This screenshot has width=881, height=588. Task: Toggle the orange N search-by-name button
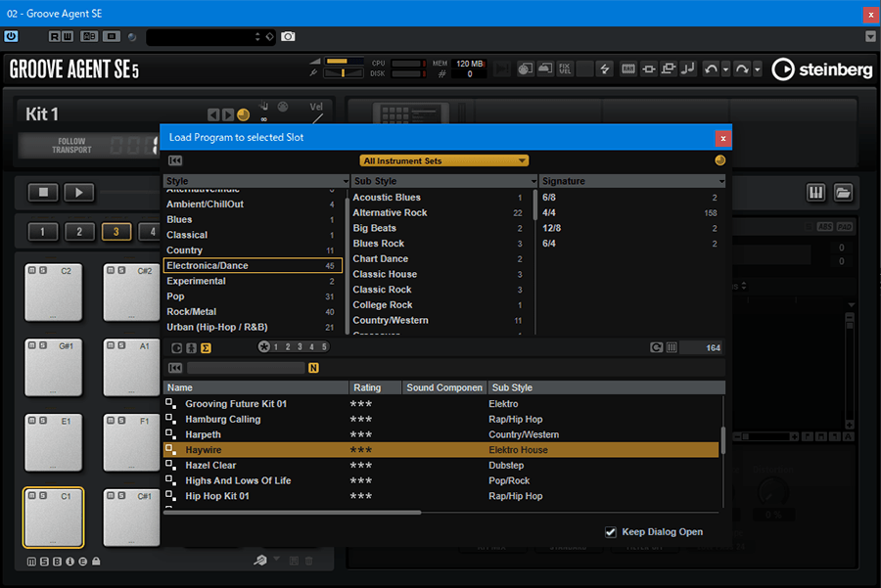point(313,368)
